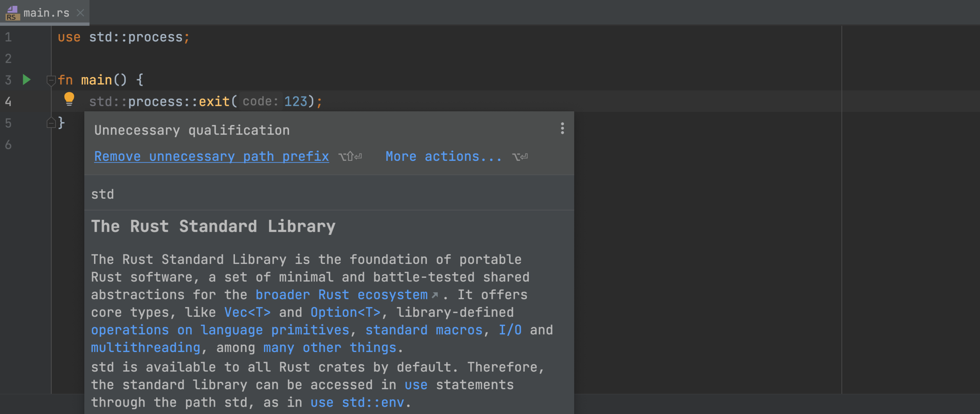The width and height of the screenshot is (980, 414).
Task: Place the cursor on the exit function call
Action: (x=214, y=101)
